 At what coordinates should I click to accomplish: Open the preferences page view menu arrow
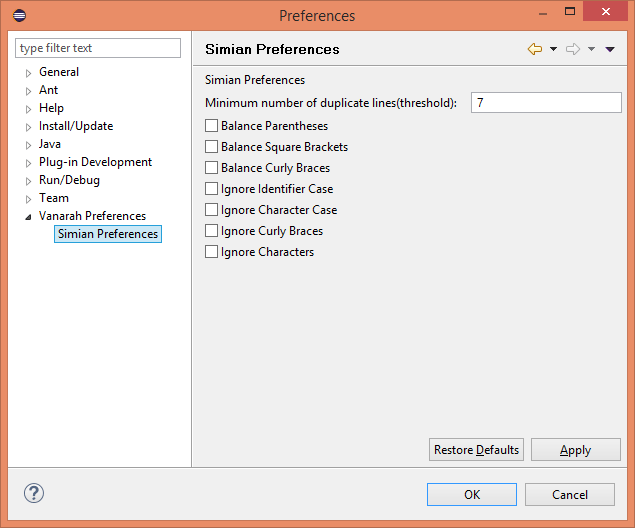tap(610, 49)
